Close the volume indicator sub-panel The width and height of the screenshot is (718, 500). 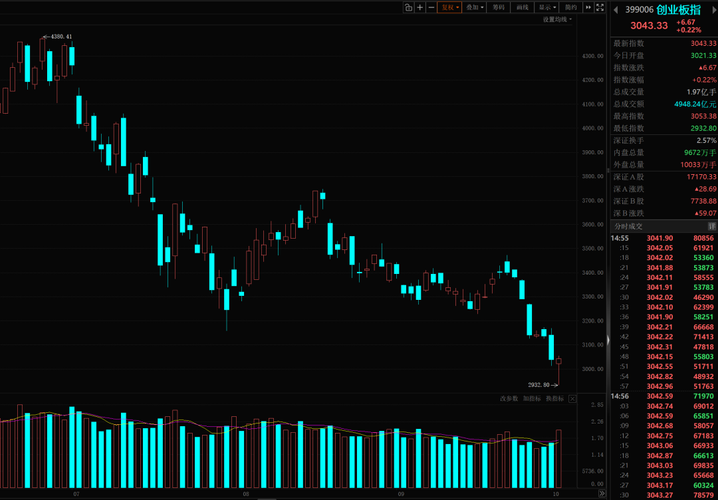pyautogui.click(x=572, y=399)
